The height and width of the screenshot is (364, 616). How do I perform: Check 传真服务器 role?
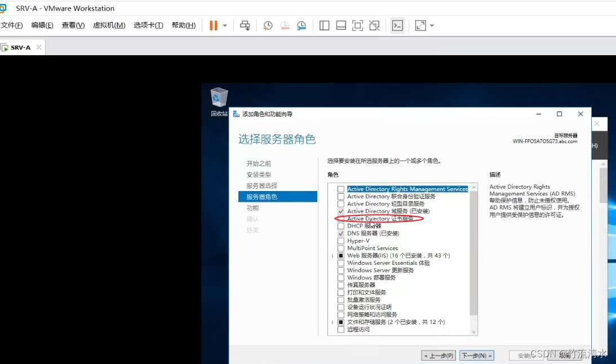340,285
